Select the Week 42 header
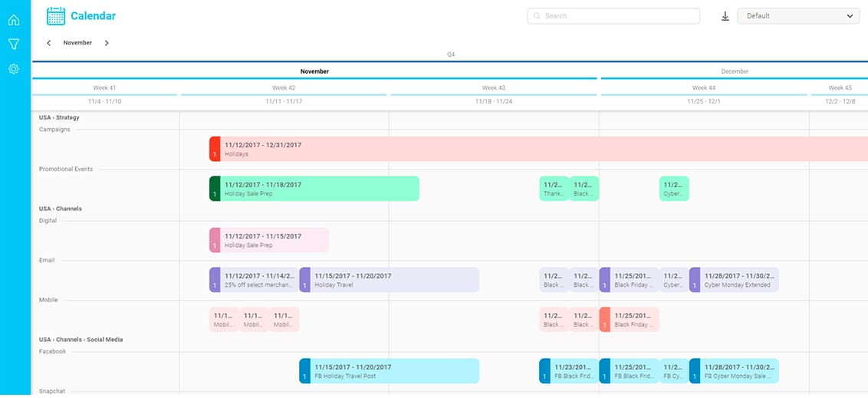 (284, 88)
